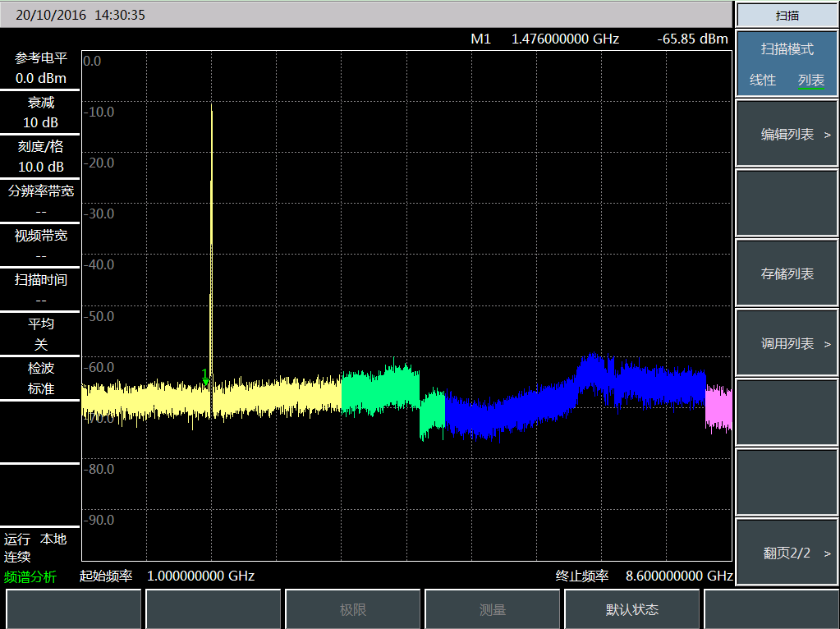Click the 存储列表 button
Screen dimensions: 840x629
click(787, 274)
